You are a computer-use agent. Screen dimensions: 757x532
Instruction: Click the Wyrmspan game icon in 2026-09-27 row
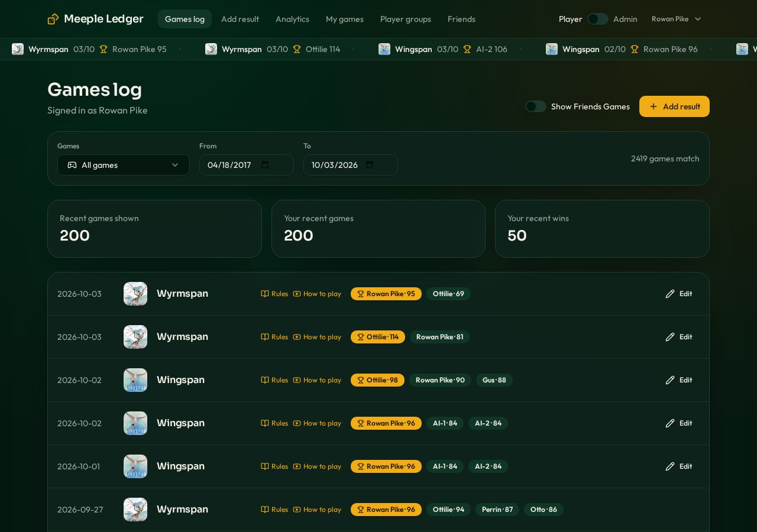[x=135, y=510]
